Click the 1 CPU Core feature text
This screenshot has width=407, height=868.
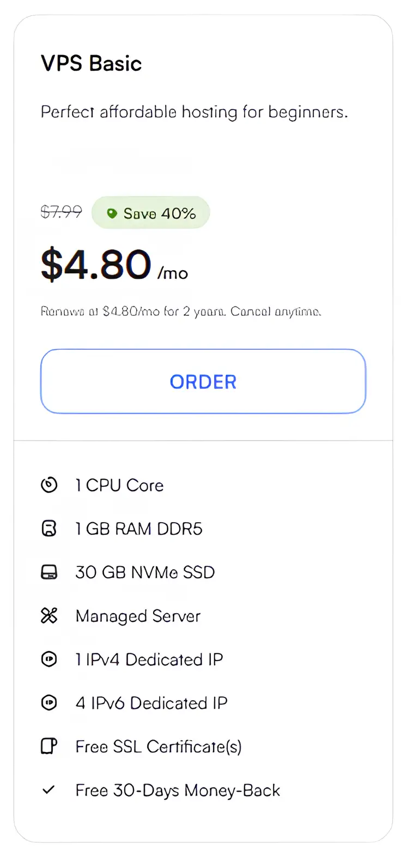point(119,485)
